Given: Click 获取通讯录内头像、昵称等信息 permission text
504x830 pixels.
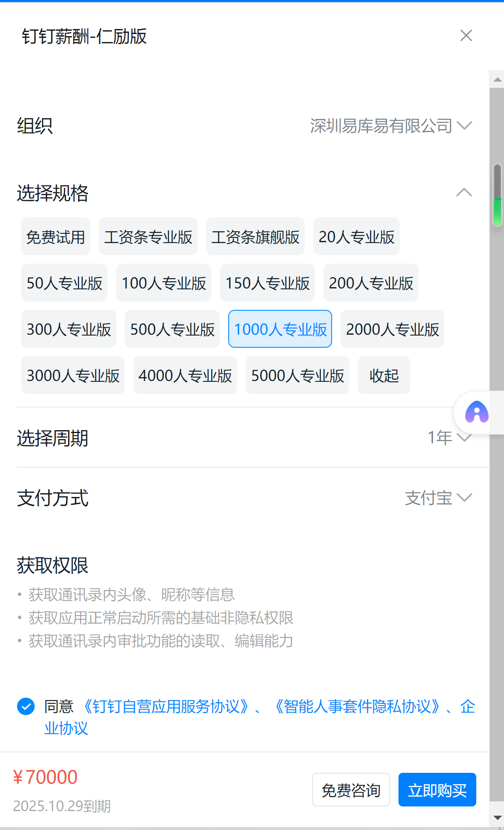Looking at the screenshot, I should coord(132,595).
